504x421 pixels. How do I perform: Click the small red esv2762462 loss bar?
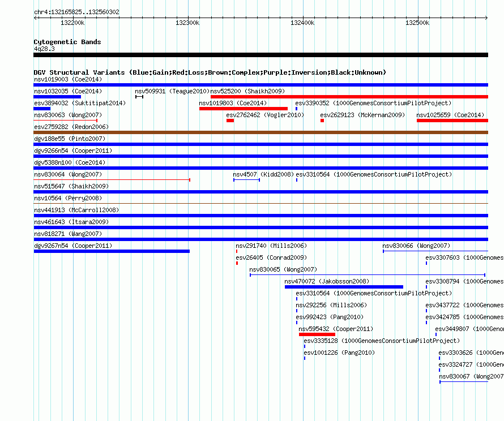(x=230, y=121)
